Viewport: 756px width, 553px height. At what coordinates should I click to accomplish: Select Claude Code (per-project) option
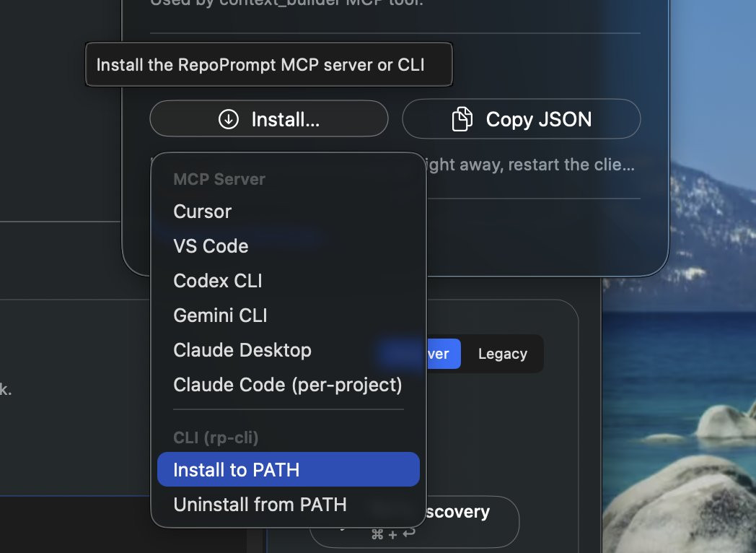(289, 385)
